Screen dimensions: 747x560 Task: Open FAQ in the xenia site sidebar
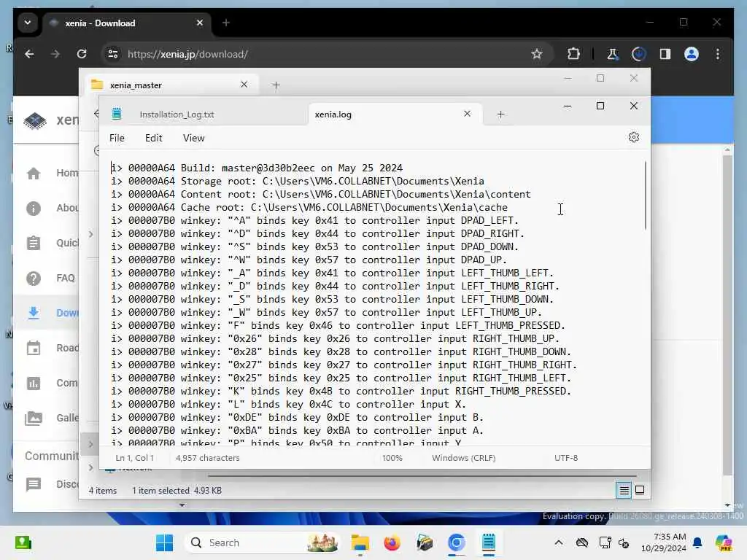pos(51,278)
